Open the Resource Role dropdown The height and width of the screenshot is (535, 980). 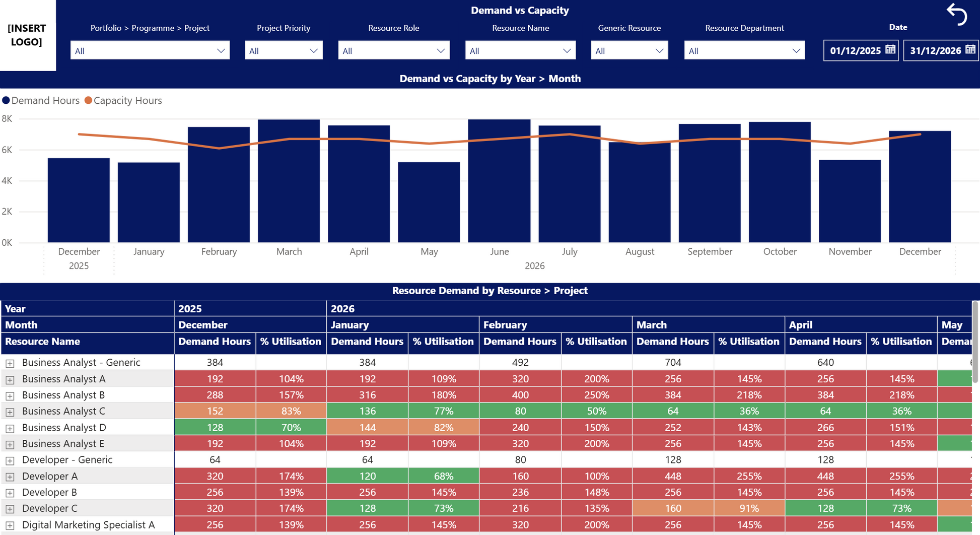(393, 50)
